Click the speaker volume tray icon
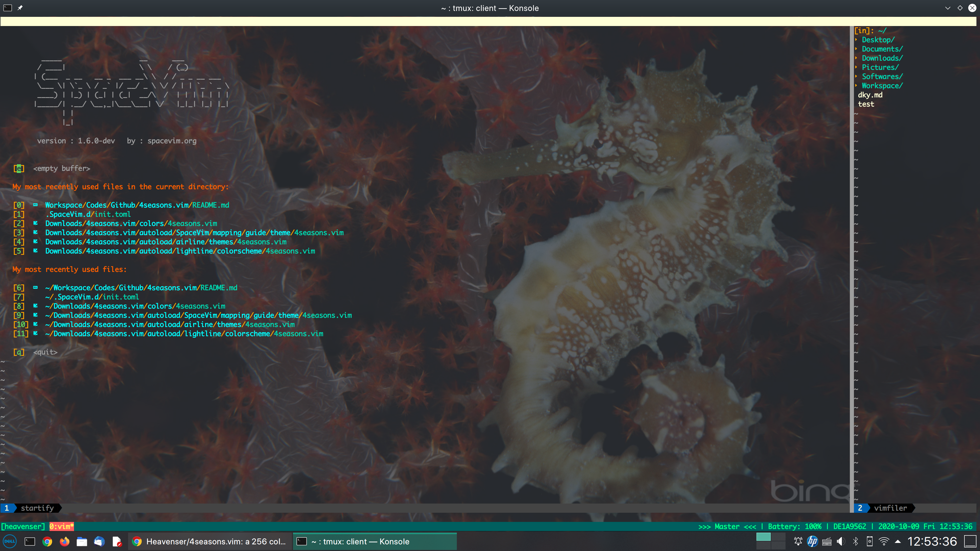The height and width of the screenshot is (551, 980). coord(841,542)
